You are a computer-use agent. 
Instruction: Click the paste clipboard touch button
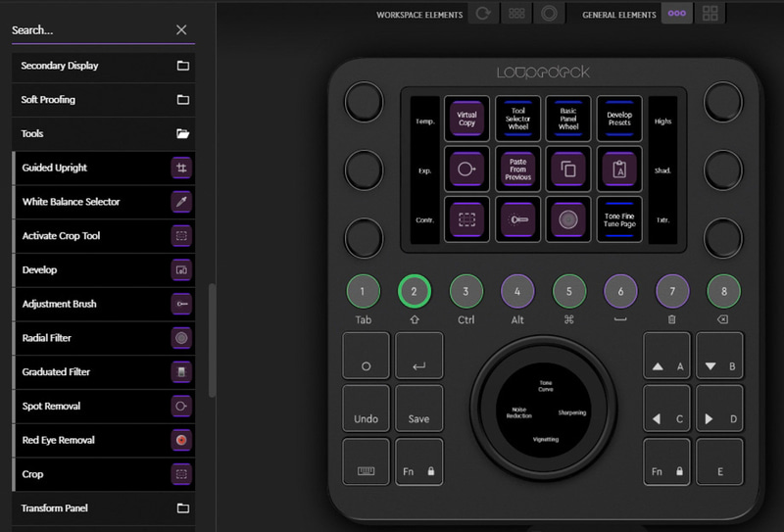(619, 169)
